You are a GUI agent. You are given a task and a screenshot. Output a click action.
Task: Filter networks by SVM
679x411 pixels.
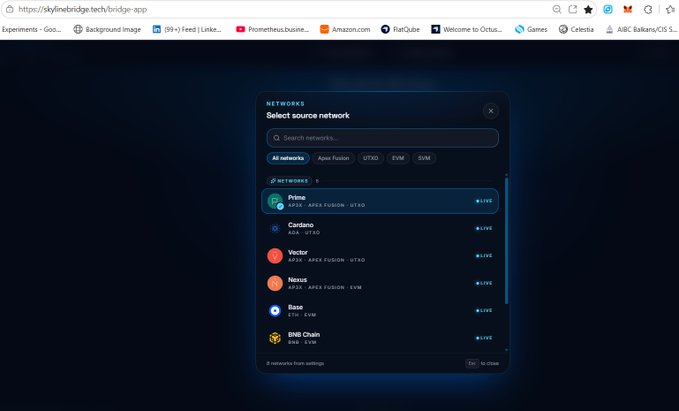(x=424, y=158)
